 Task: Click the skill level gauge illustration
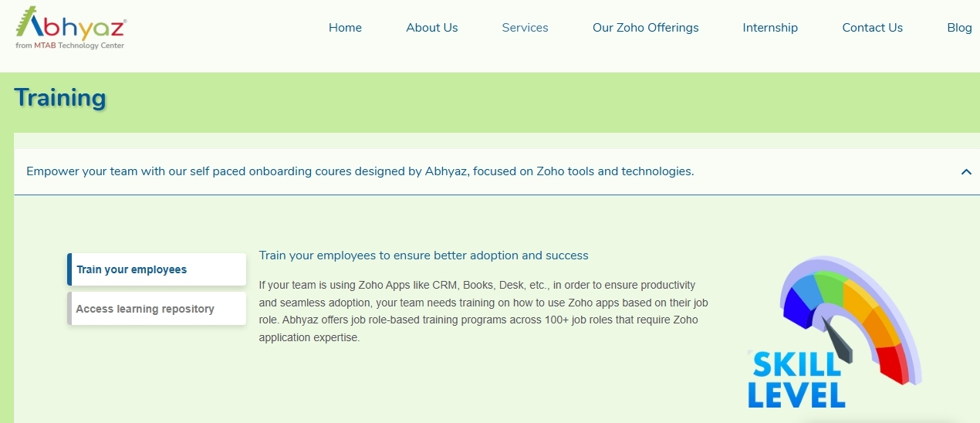(836, 333)
